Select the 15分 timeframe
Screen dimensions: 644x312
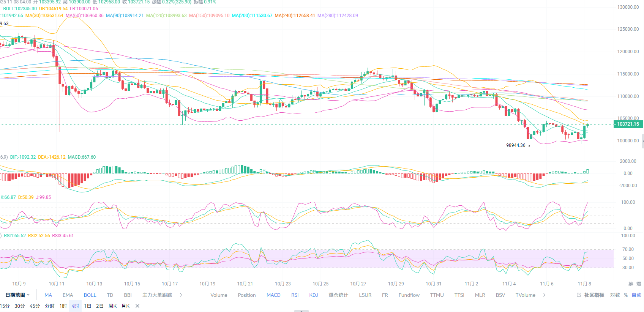point(5,306)
